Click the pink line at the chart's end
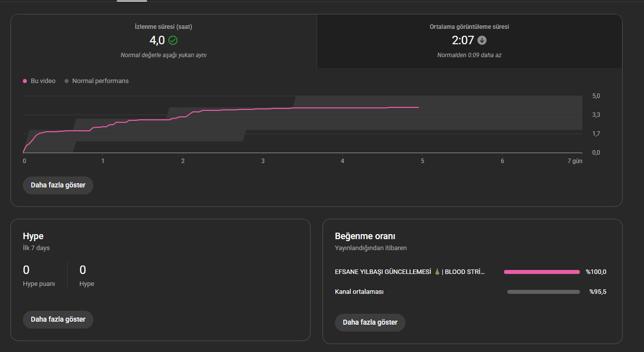644x352 pixels. pyautogui.click(x=418, y=107)
